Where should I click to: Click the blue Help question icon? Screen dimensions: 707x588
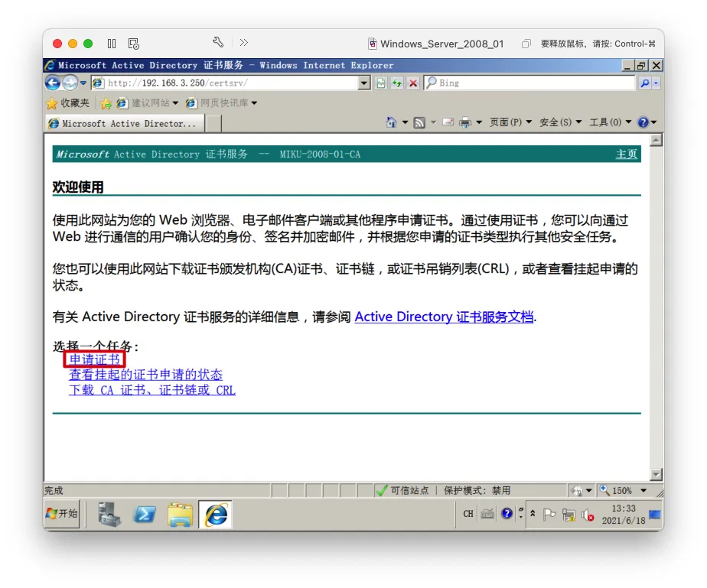click(643, 122)
